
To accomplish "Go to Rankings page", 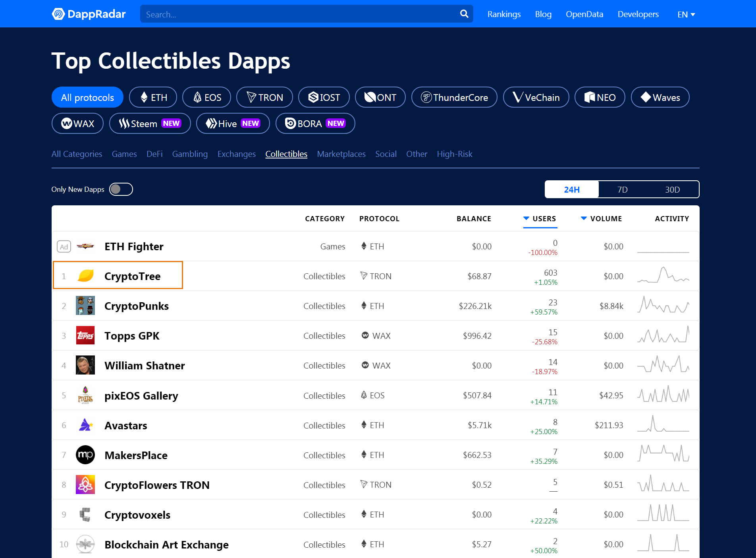I will click(504, 14).
